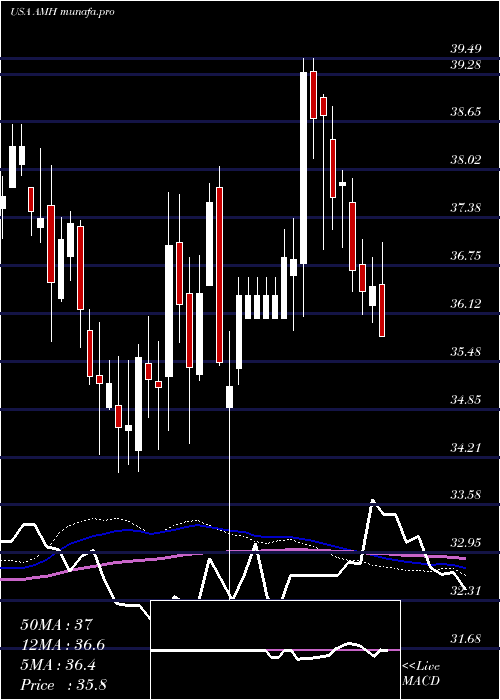Click the 31.68 price axis label
500x700 pixels.
point(466,639)
